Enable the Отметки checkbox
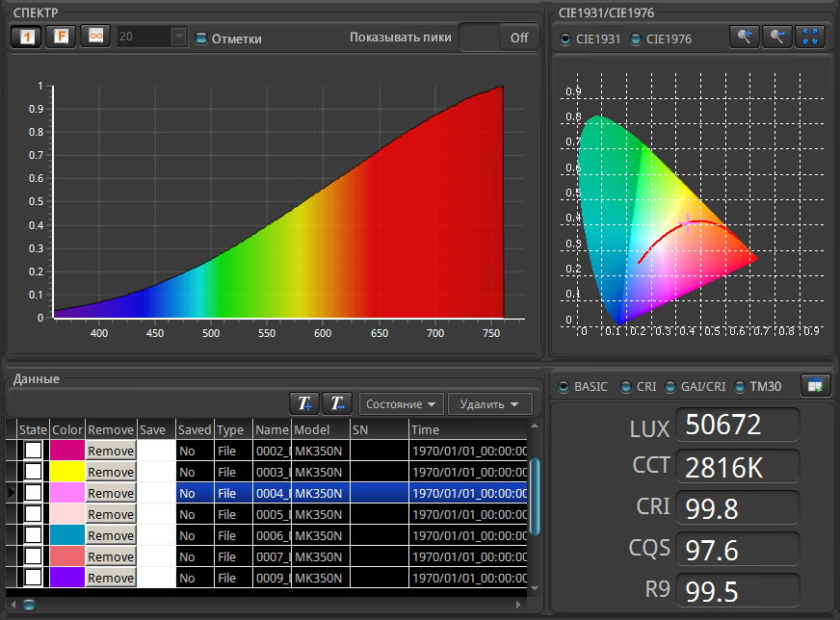Image resolution: width=840 pixels, height=620 pixels. [201, 39]
